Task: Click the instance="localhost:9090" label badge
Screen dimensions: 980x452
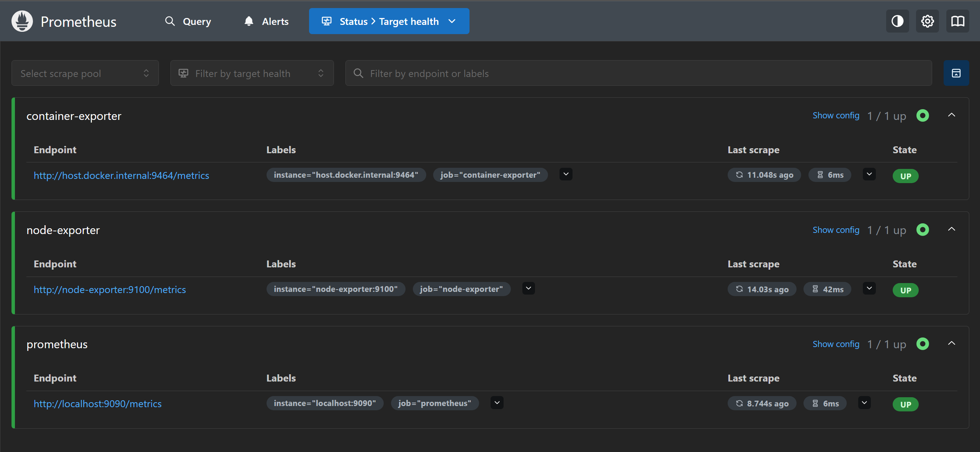Action: [325, 403]
